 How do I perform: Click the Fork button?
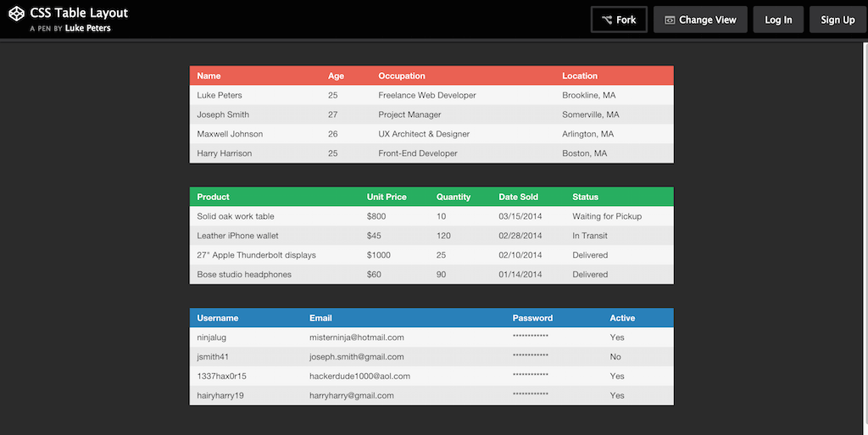[x=619, y=20]
